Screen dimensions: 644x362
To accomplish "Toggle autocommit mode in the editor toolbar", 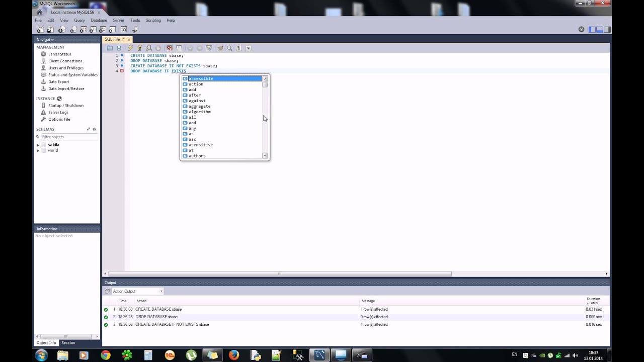I will (209, 48).
